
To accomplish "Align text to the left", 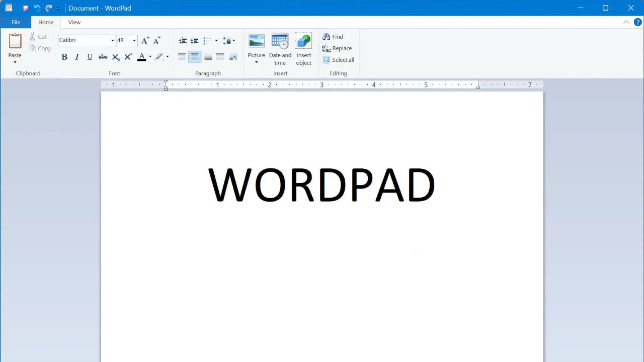I will tap(182, 57).
